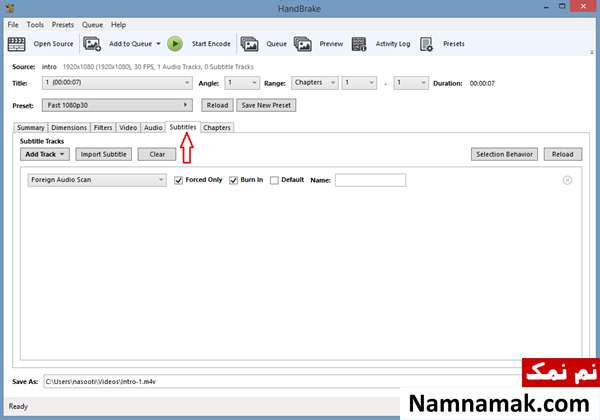The image size is (600, 420).
Task: Switch to the Audio tab
Action: [x=153, y=128]
